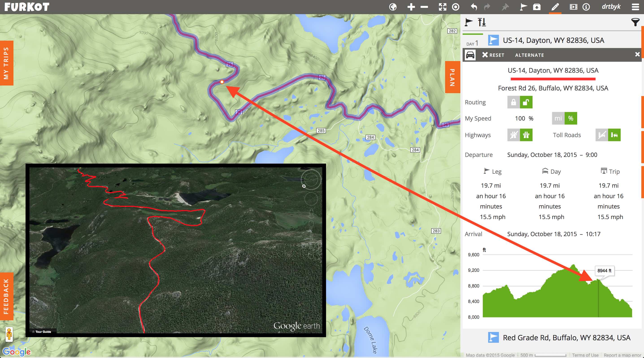Screen dimensions: 644x358
Task: Click the ALTERNATE route button
Action: point(529,55)
